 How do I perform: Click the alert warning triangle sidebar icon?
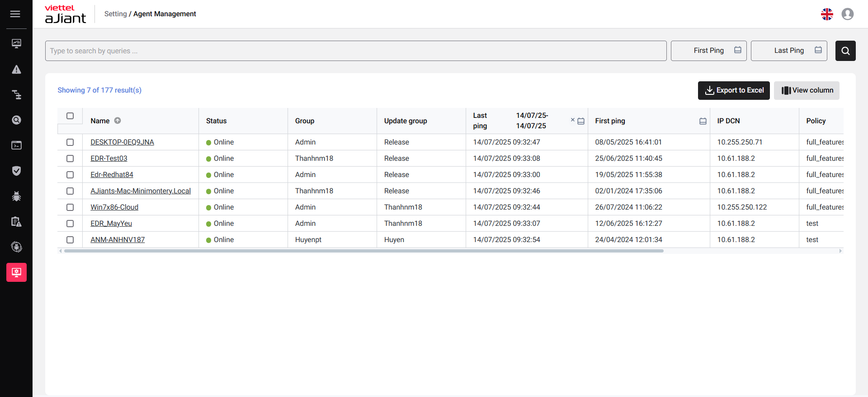pyautogui.click(x=16, y=70)
